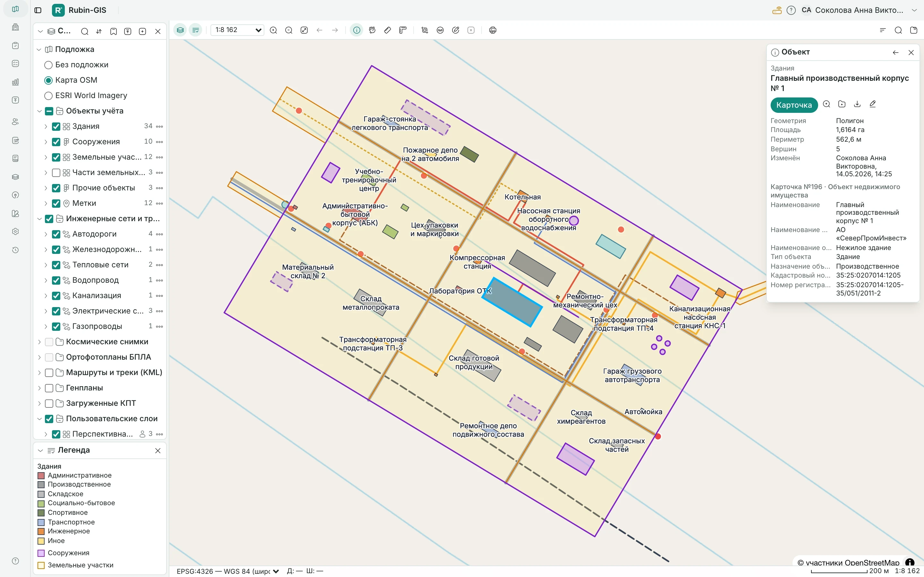The image size is (924, 577).
Task: Expand the Космические снимки folder
Action: 39,342
